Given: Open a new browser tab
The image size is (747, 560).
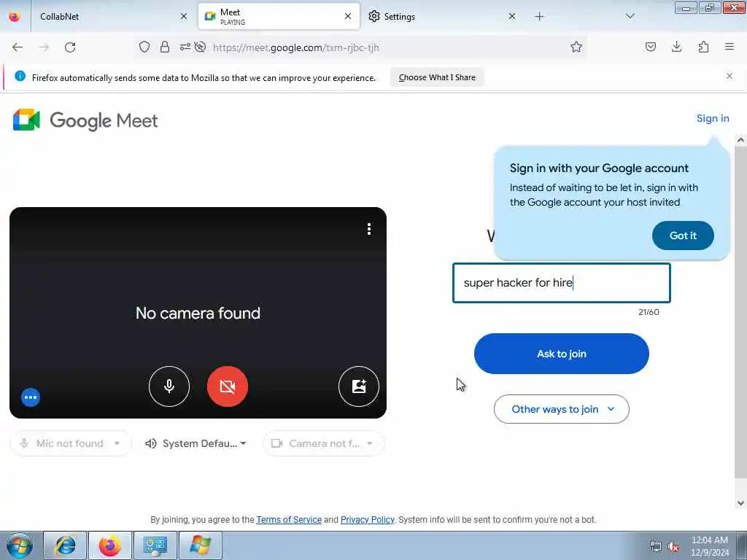Looking at the screenshot, I should pyautogui.click(x=539, y=17).
